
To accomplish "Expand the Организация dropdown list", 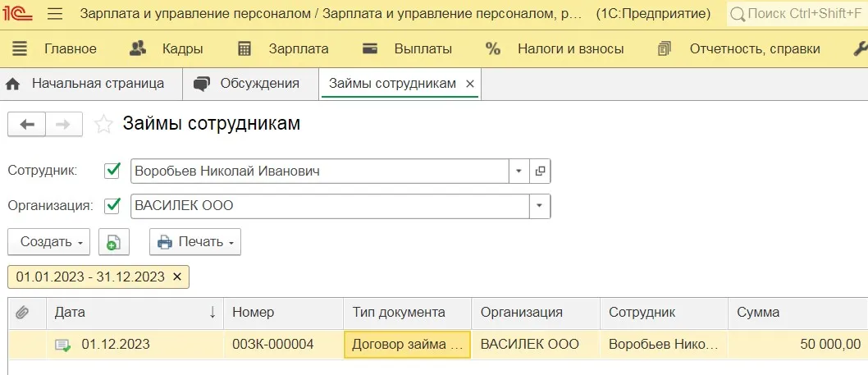I will point(539,205).
